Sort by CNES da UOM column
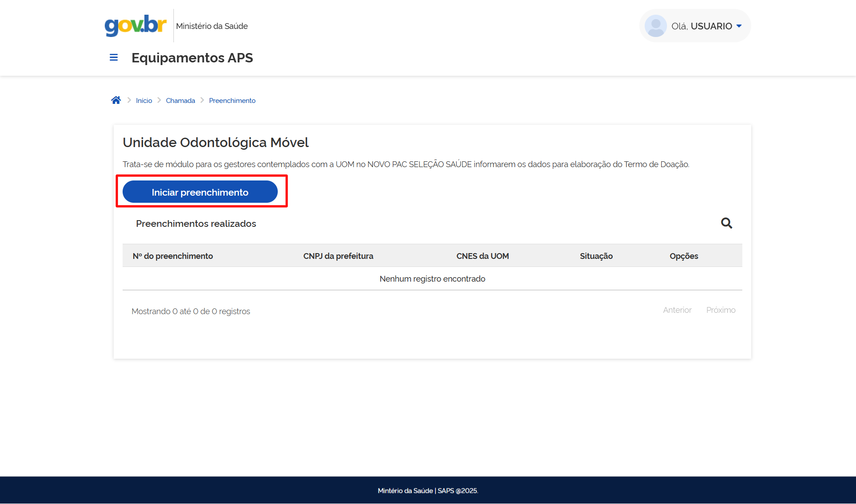 click(x=482, y=256)
